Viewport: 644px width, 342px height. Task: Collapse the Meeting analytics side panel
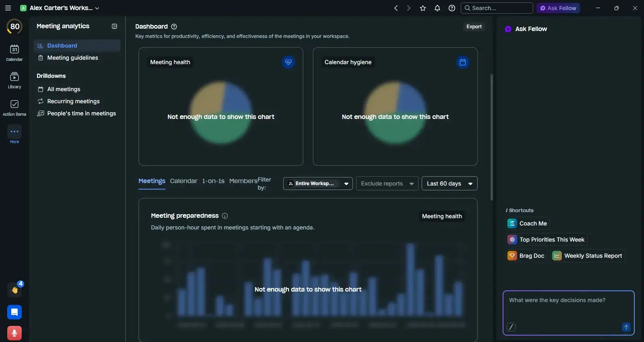click(x=114, y=26)
